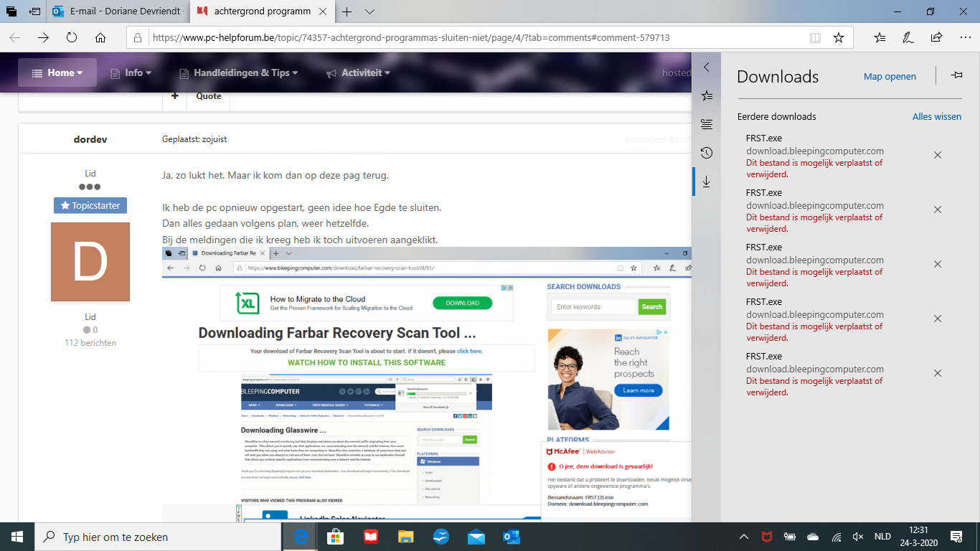Viewport: 980px width, 551px height.
Task: Click McAfee tray icon
Action: [x=767, y=537]
